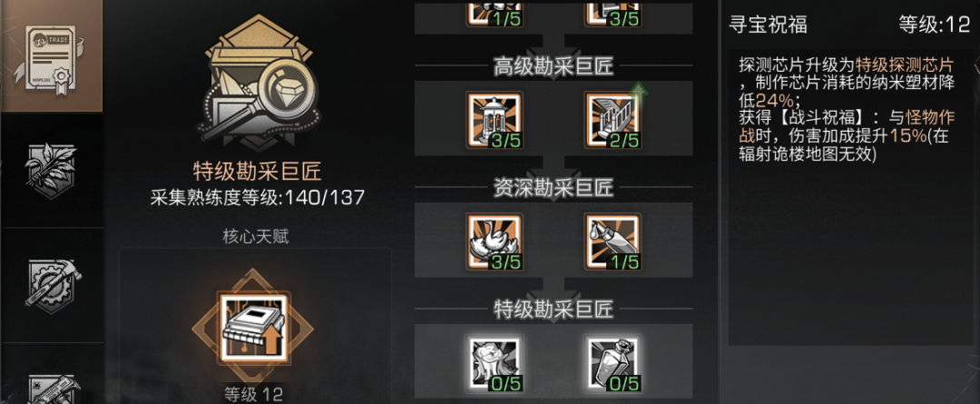Viewport: 980px width, 404px height.
Task: Select the dropper bottle talent showing 1/5
Action: click(612, 242)
